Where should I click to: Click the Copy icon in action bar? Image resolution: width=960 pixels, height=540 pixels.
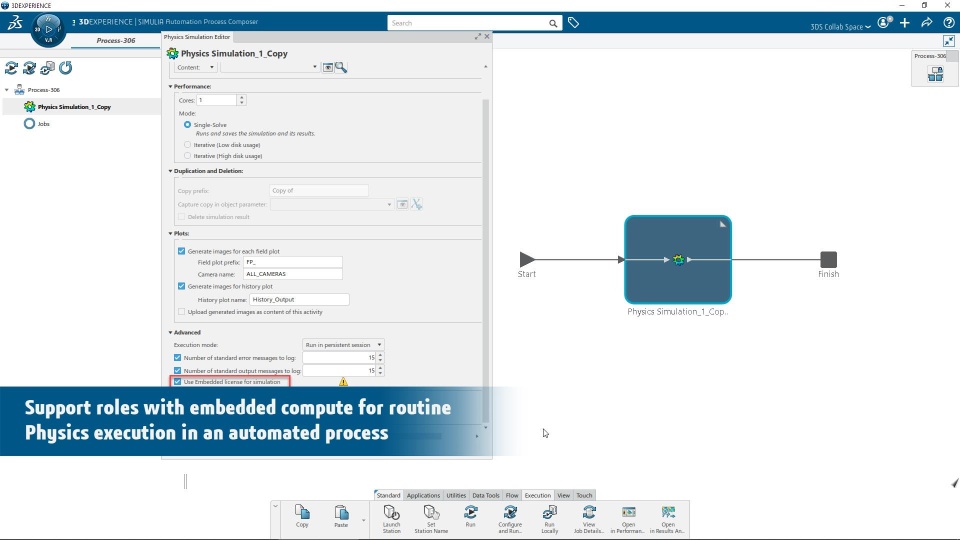302,512
